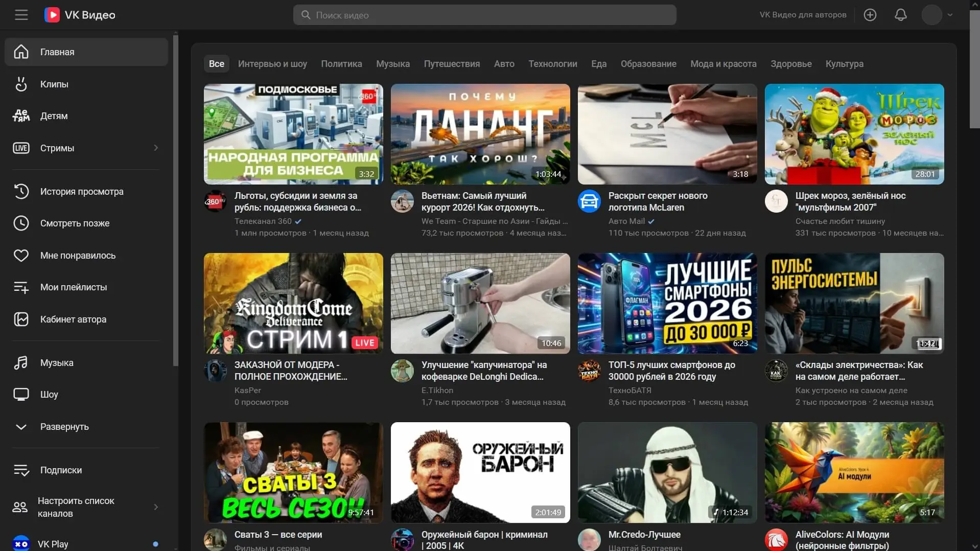
Task: Open the hamburger menu icon
Action: point(21,15)
